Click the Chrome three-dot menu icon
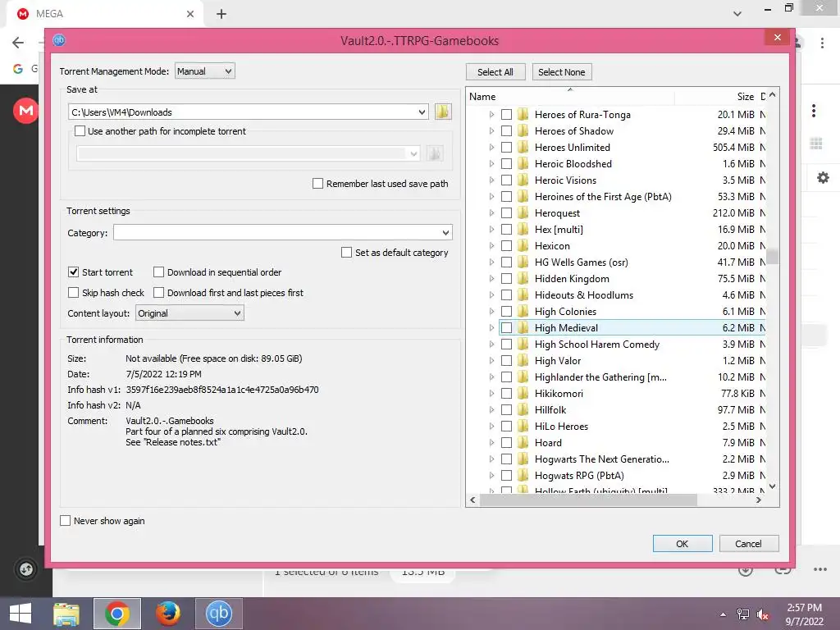 click(x=822, y=43)
